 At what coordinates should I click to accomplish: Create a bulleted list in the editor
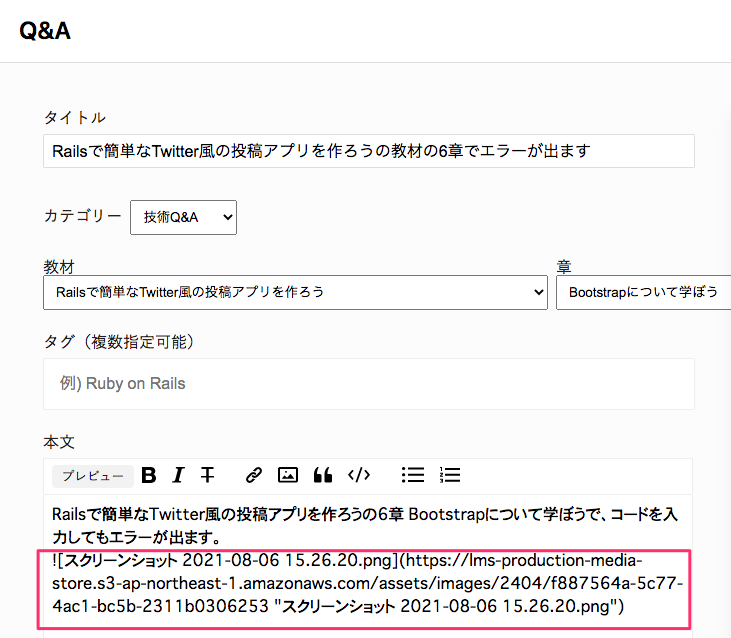click(413, 475)
